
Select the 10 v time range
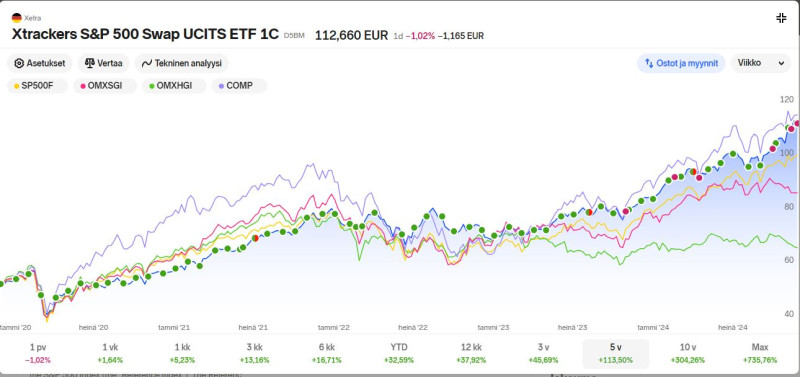(x=688, y=354)
